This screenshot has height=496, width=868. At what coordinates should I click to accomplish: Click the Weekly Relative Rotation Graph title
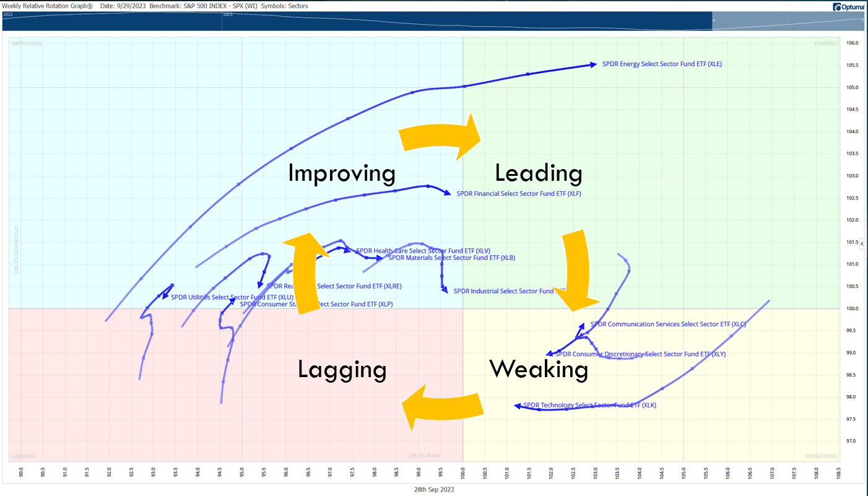point(48,6)
